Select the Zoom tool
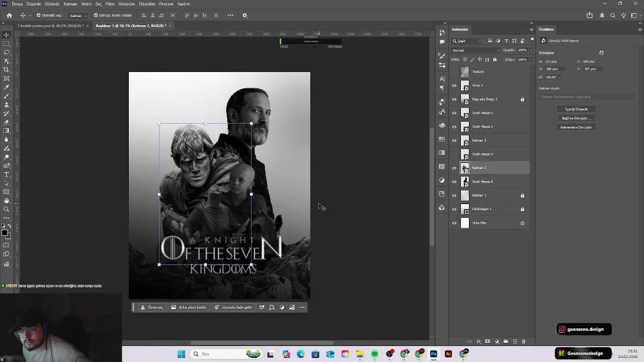The height and width of the screenshot is (362, 644). coord(7,209)
